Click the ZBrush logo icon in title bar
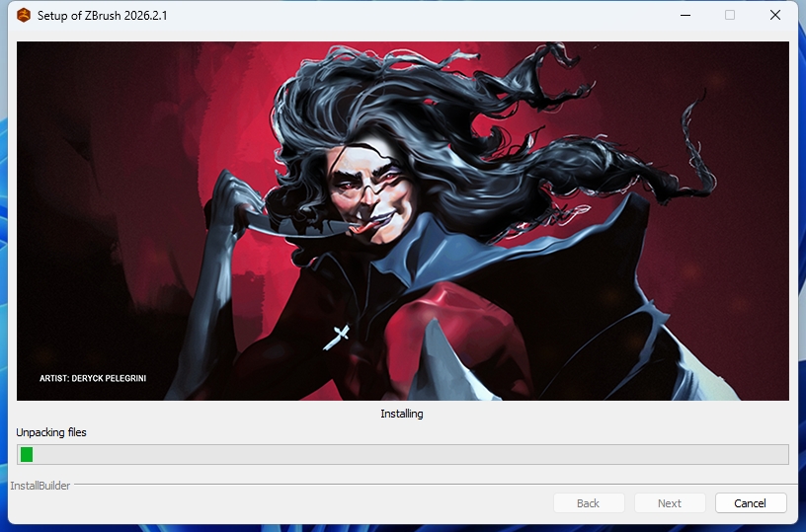This screenshot has height=532, width=806. tap(24, 16)
